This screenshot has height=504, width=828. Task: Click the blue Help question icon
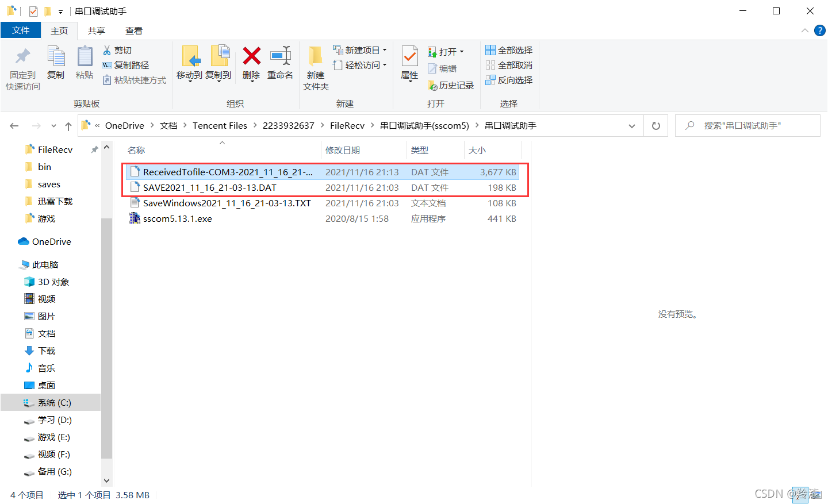pos(820,30)
